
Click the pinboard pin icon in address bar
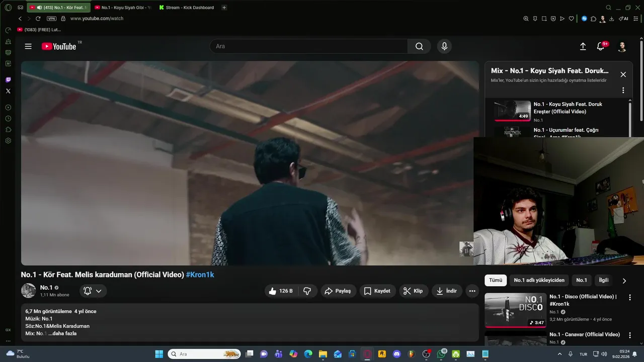coord(535,19)
